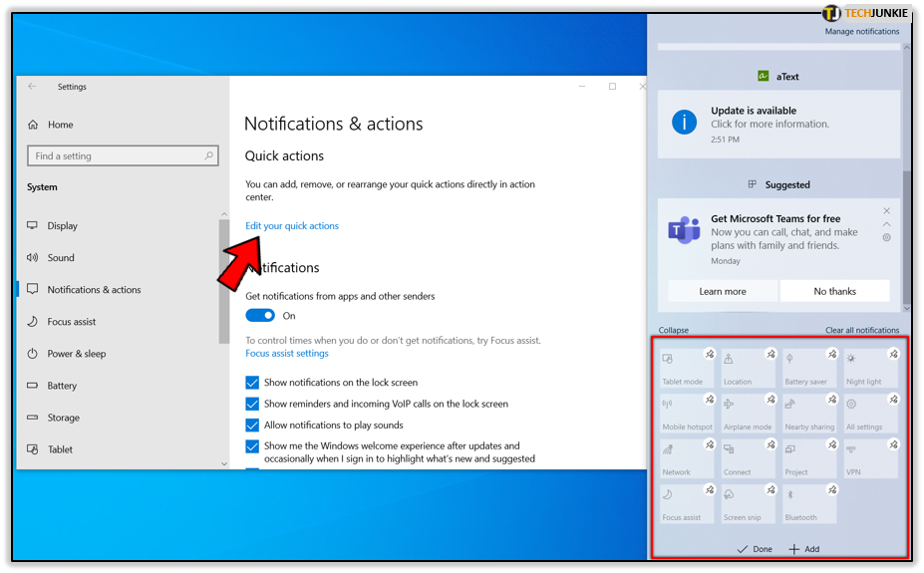924x573 pixels.
Task: Click the Bluetooth quick action tile
Action: [808, 504]
